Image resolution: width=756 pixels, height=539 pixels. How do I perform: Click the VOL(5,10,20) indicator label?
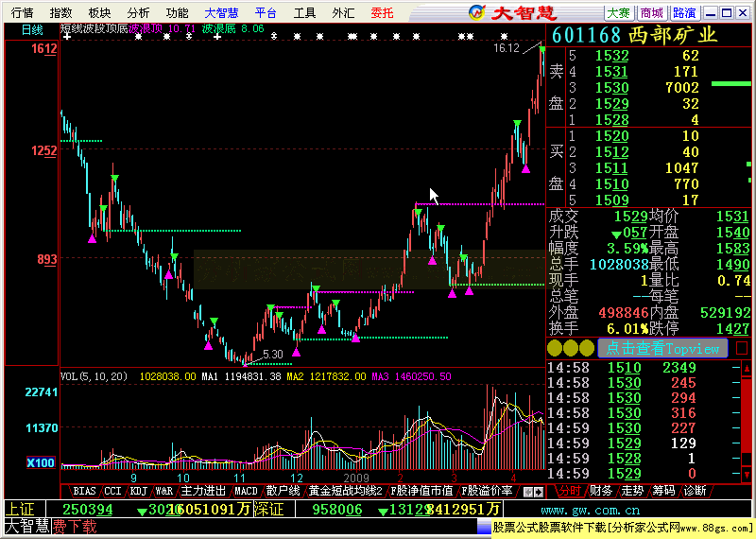pos(94,376)
